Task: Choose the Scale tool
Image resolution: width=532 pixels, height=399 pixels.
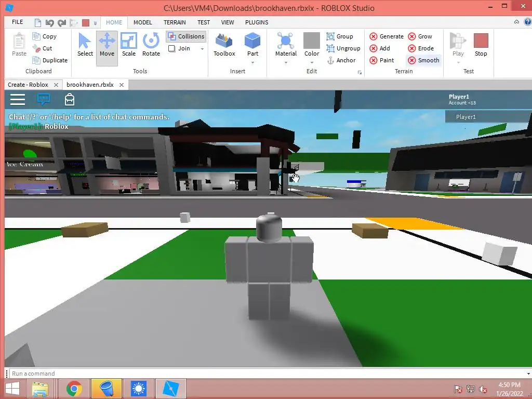Action: (x=129, y=45)
